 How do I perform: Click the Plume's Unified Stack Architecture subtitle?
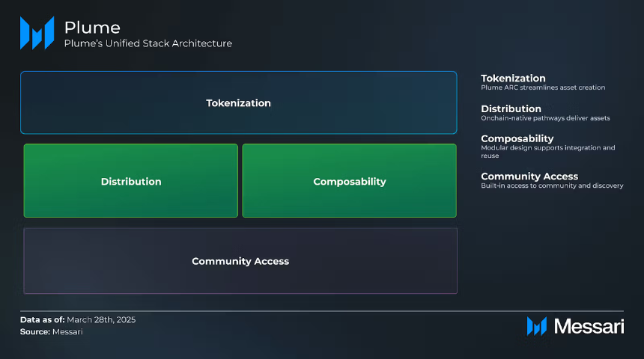[x=148, y=43]
